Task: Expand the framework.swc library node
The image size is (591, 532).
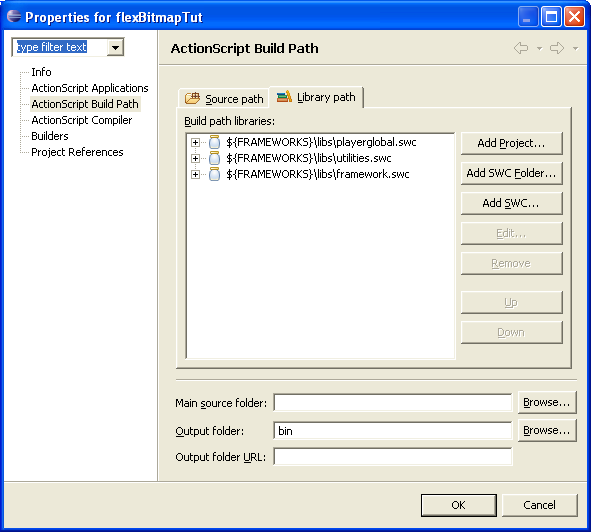Action: click(x=195, y=175)
